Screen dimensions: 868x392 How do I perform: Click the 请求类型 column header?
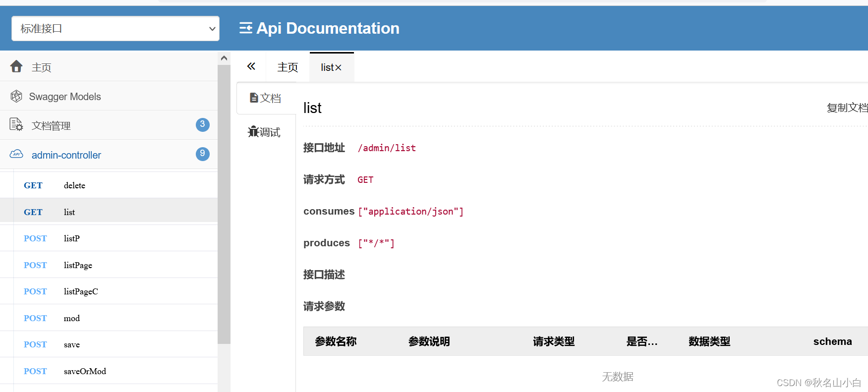(554, 341)
